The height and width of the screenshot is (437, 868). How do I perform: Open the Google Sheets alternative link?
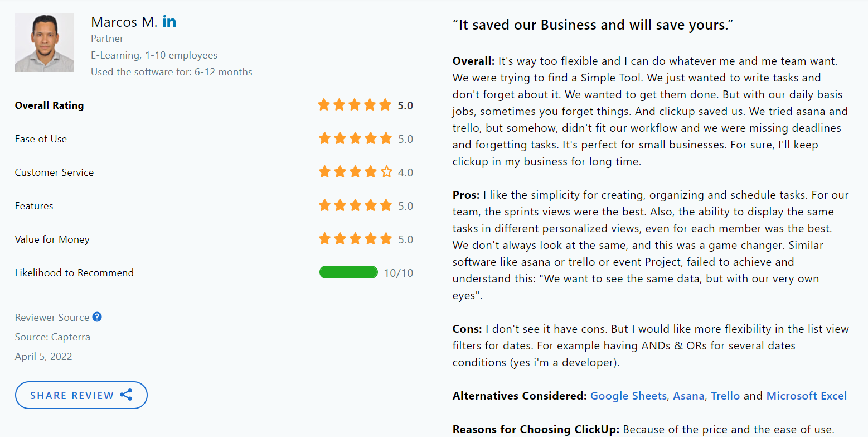point(628,396)
